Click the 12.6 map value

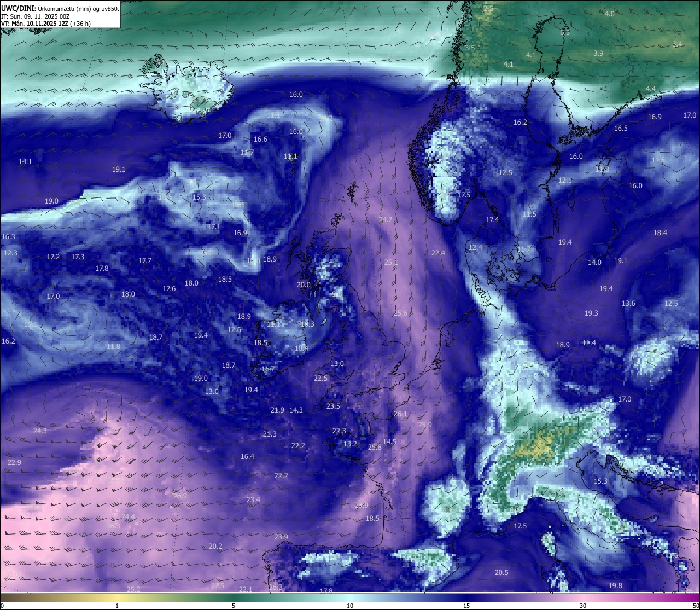point(234,329)
